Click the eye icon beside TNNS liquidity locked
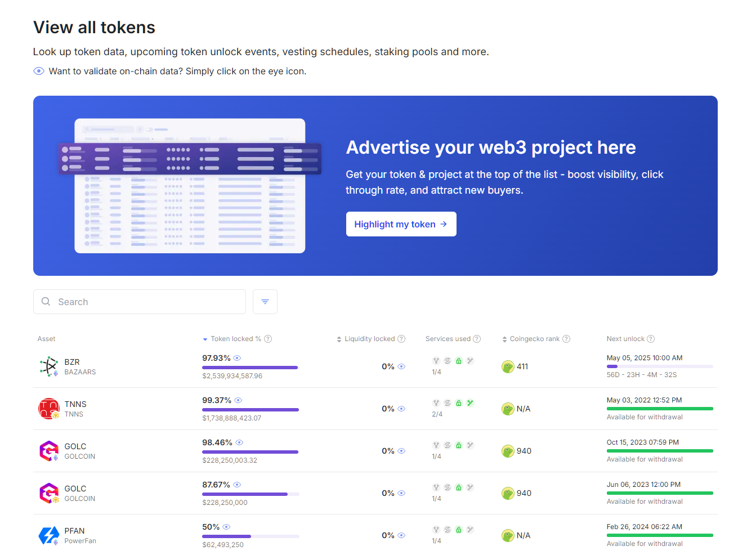756x555 pixels. click(401, 409)
